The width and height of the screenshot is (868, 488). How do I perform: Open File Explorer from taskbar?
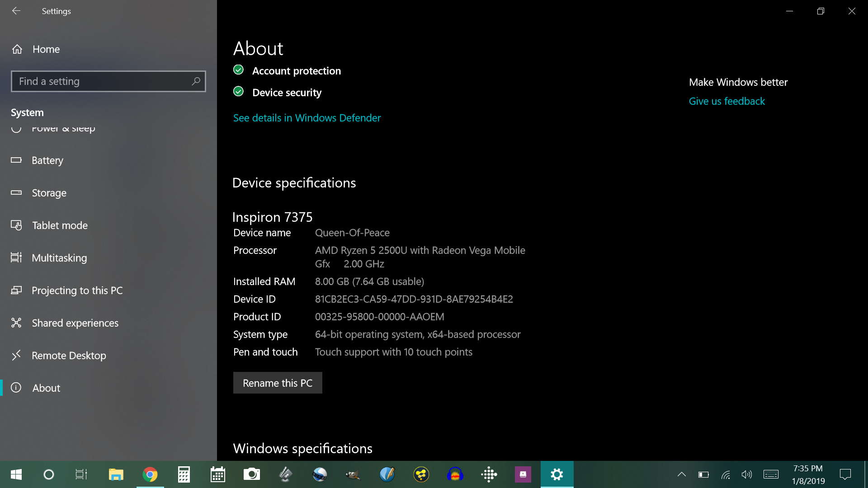[x=116, y=474]
